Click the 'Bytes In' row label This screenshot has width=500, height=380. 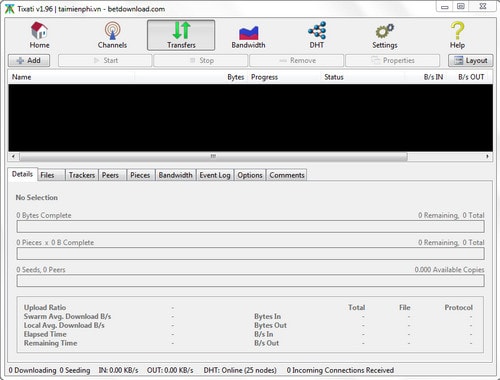(x=267, y=316)
